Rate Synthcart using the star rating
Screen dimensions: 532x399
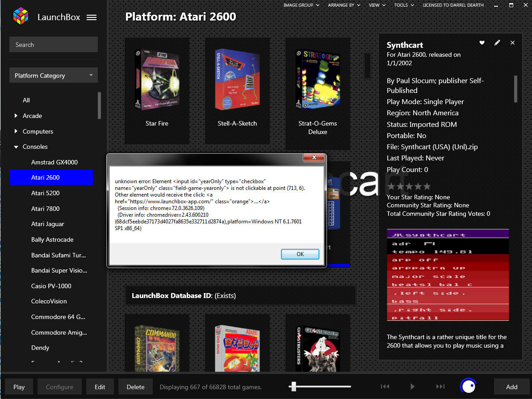(x=409, y=186)
